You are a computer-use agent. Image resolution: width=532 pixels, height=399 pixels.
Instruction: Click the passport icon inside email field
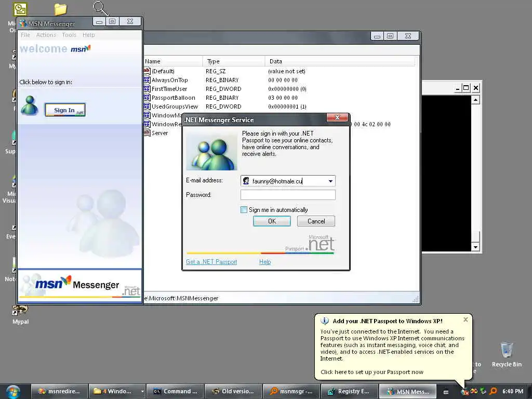[x=246, y=181]
